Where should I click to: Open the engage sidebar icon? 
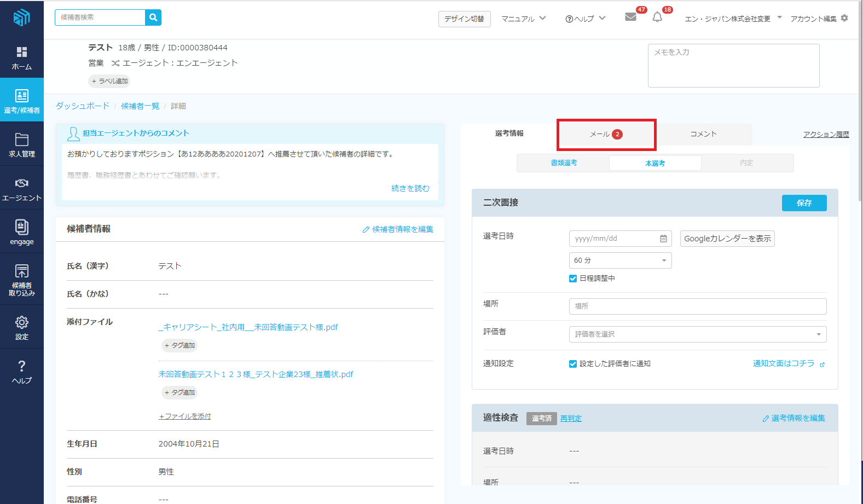[22, 232]
